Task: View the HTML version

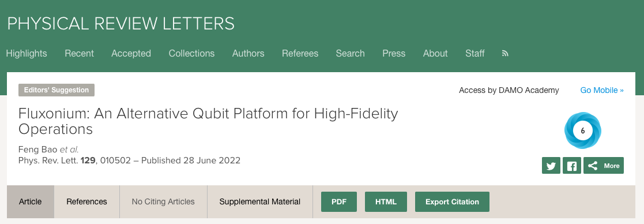Action: 386,202
